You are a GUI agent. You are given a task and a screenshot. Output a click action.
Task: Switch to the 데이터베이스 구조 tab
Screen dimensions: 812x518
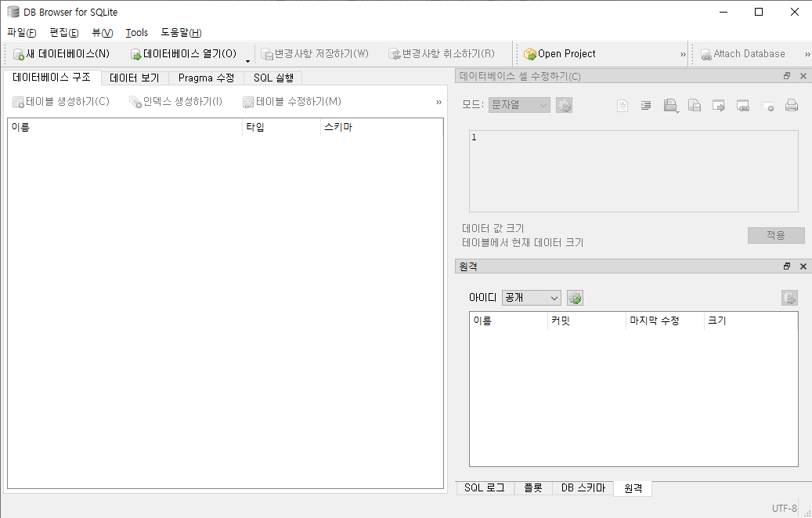coord(52,78)
